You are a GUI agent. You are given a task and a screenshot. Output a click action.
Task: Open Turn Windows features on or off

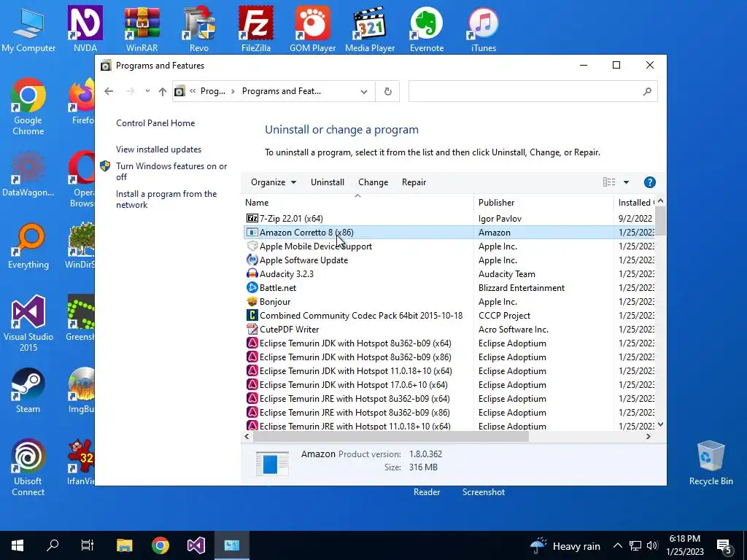point(171,171)
